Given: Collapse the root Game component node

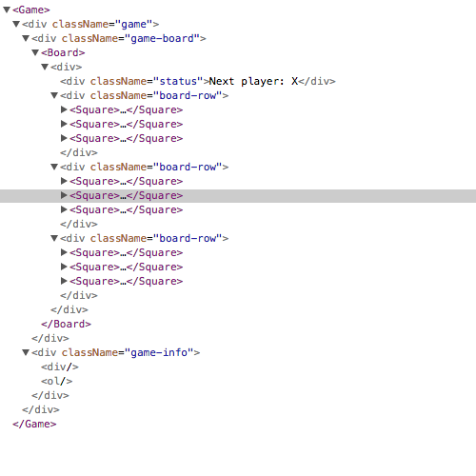Looking at the screenshot, I should [7, 10].
